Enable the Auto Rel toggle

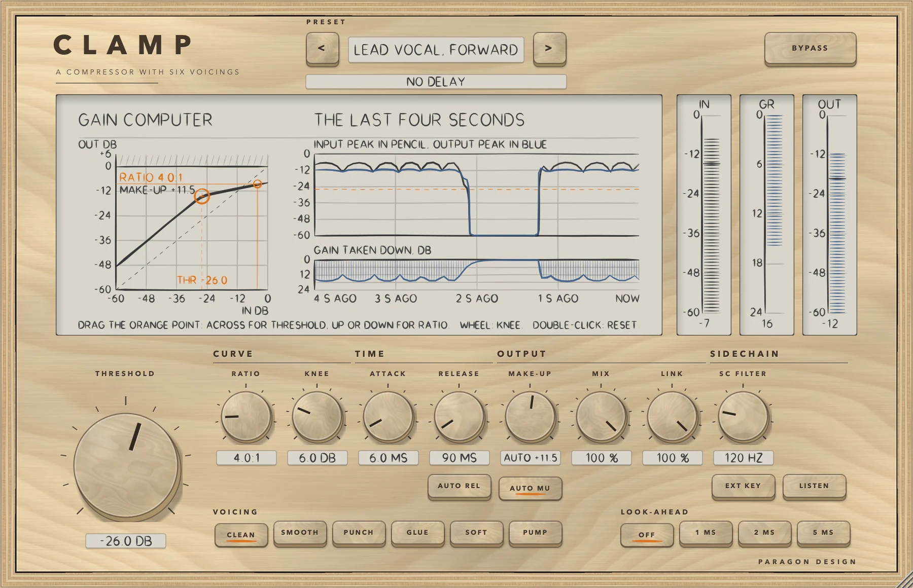tap(460, 487)
